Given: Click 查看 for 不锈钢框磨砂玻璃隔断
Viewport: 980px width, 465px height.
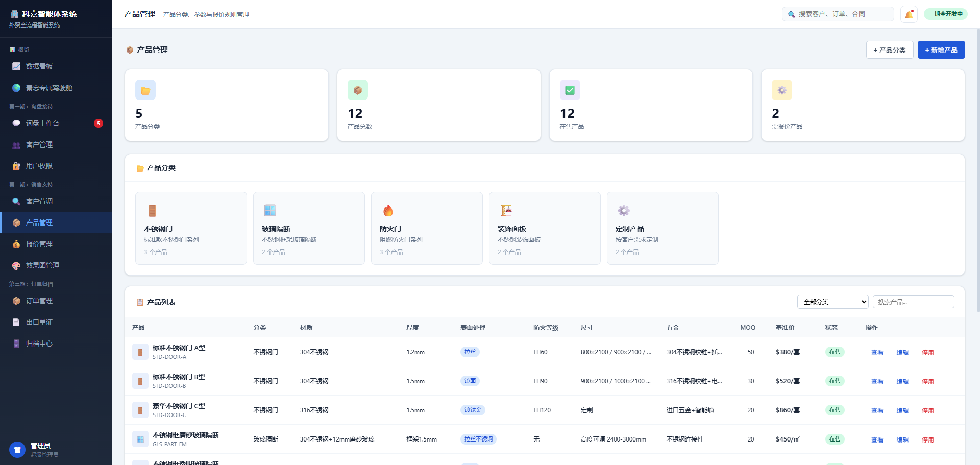Looking at the screenshot, I should pos(877,439).
